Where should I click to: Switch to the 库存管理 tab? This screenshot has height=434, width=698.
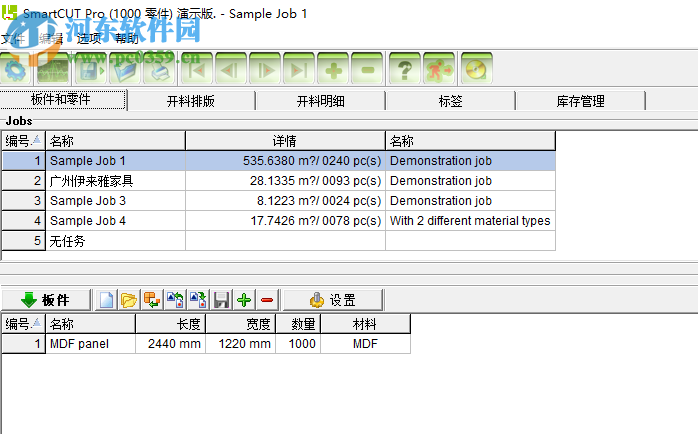click(580, 101)
